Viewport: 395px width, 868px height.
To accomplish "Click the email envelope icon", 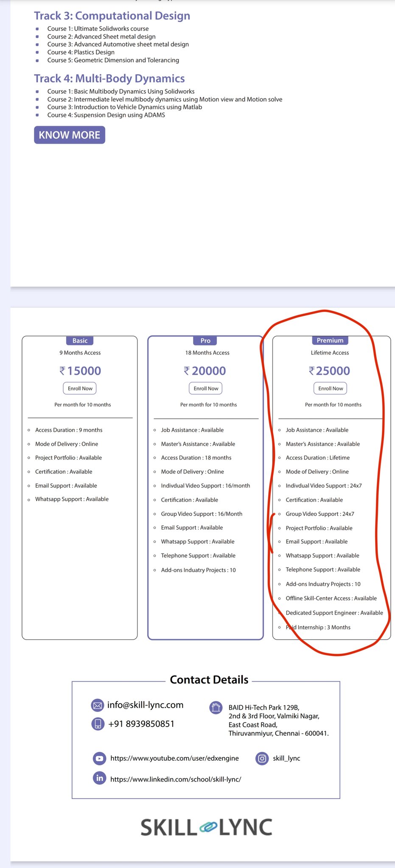I will click(98, 705).
